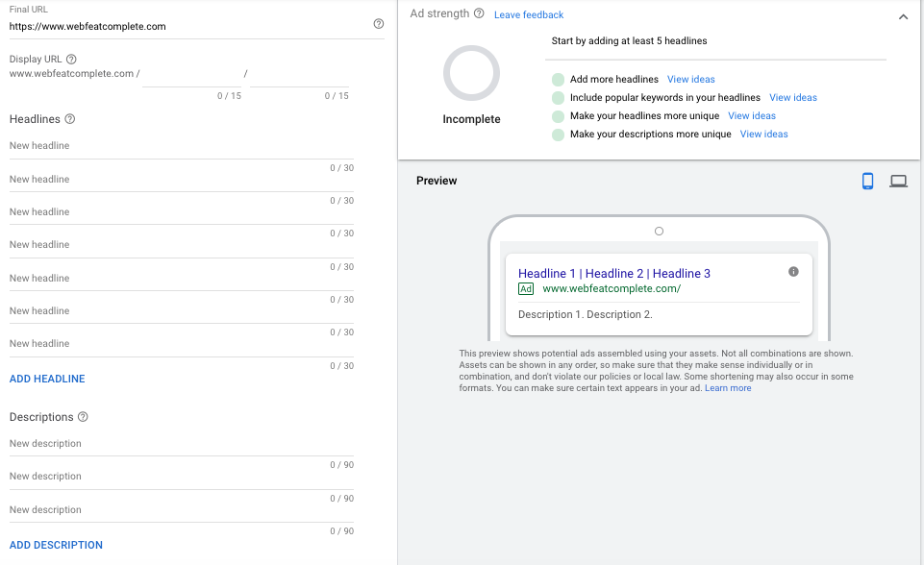Click the info icon in ad preview
This screenshot has height=565, width=924.
tap(793, 272)
